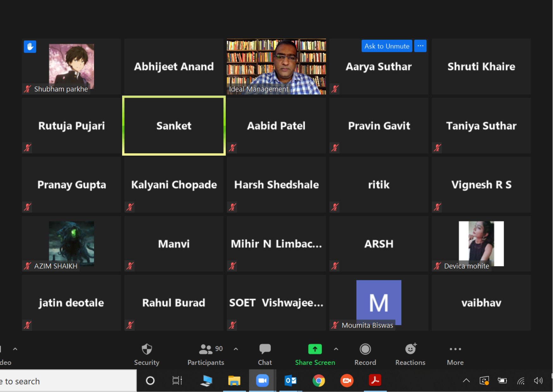Open the battery status tray icon

[x=502, y=381]
